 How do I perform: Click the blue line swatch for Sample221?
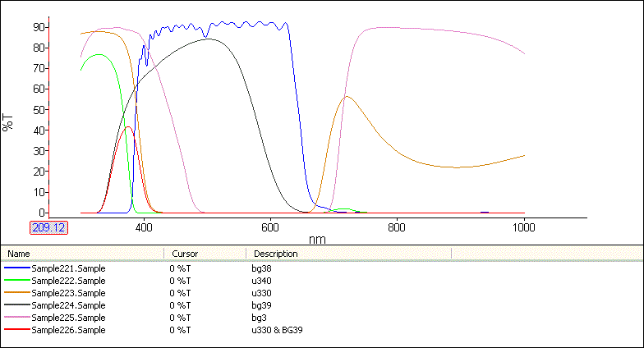(x=18, y=268)
